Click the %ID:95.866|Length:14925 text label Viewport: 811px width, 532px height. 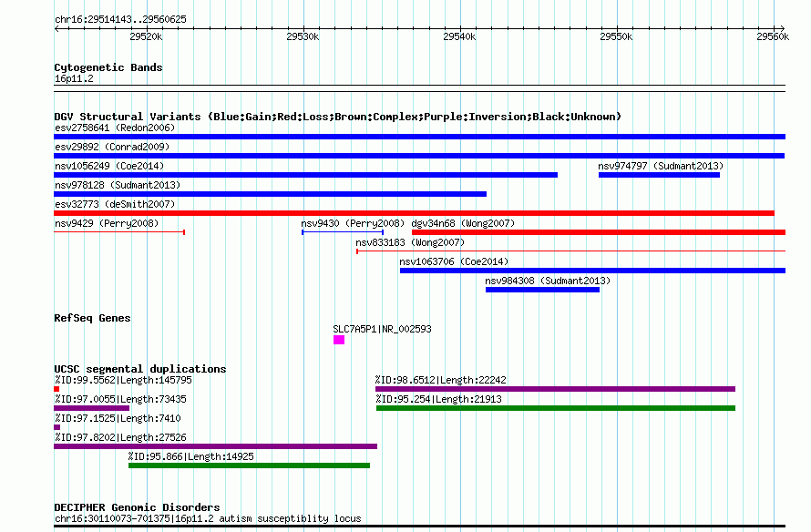[190, 456]
